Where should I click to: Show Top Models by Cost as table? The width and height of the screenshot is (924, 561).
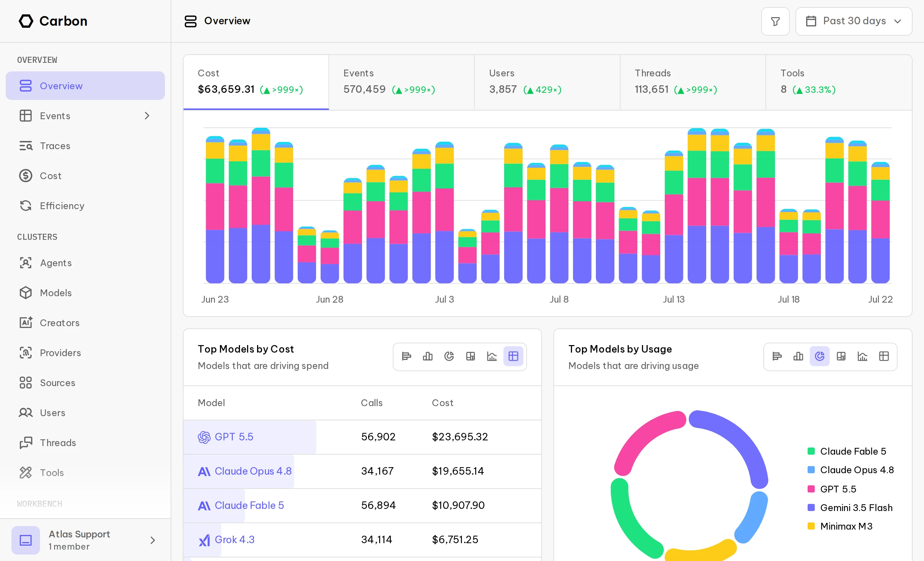click(513, 357)
